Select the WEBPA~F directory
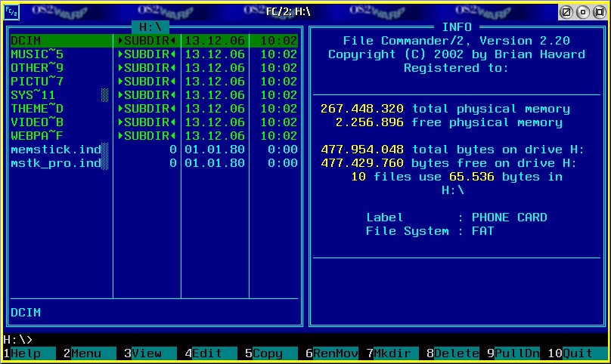The image size is (611, 364). coord(154,136)
